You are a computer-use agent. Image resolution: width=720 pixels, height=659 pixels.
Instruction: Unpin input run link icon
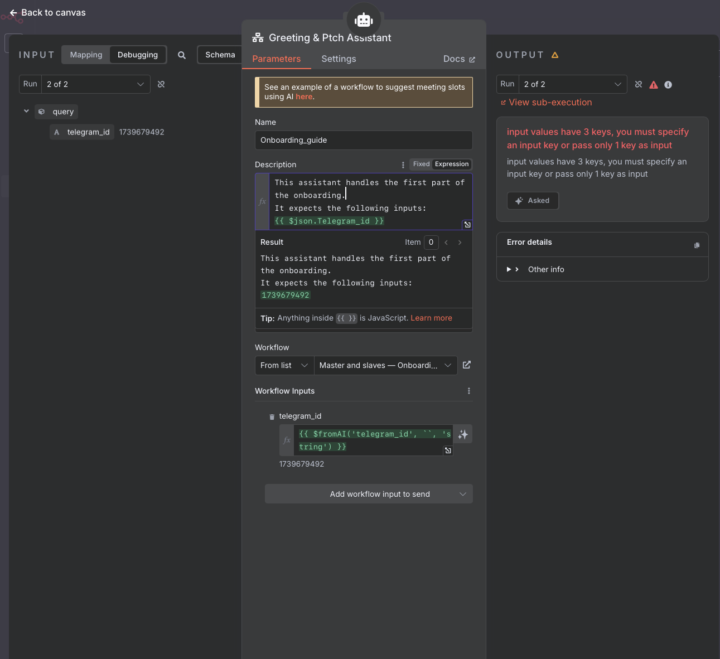coord(161,84)
